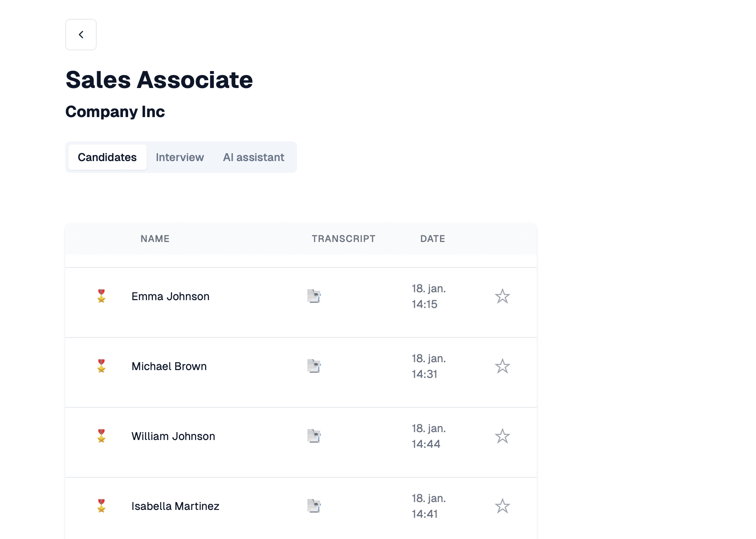Viewport: 756px width, 539px height.
Task: Click the medal icon beside William Johnson
Action: [101, 436]
